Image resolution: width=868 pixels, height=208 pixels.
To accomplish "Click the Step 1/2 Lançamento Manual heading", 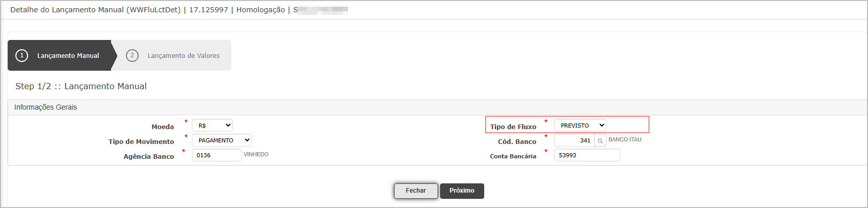I will [x=81, y=86].
